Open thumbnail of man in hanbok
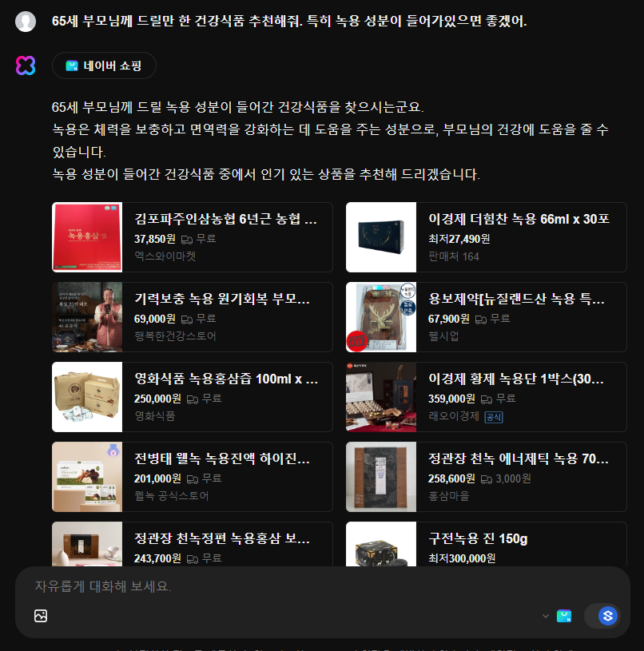This screenshot has height=651, width=644. [x=87, y=317]
